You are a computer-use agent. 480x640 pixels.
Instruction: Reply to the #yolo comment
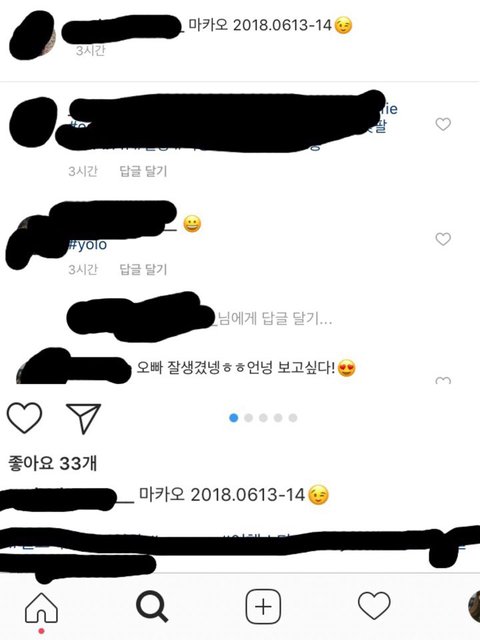click(x=143, y=269)
